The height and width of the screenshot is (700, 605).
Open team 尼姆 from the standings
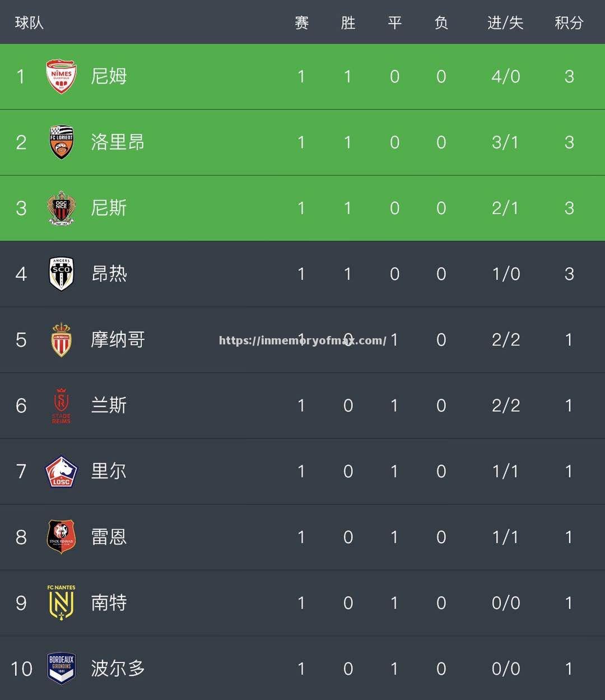click(109, 77)
